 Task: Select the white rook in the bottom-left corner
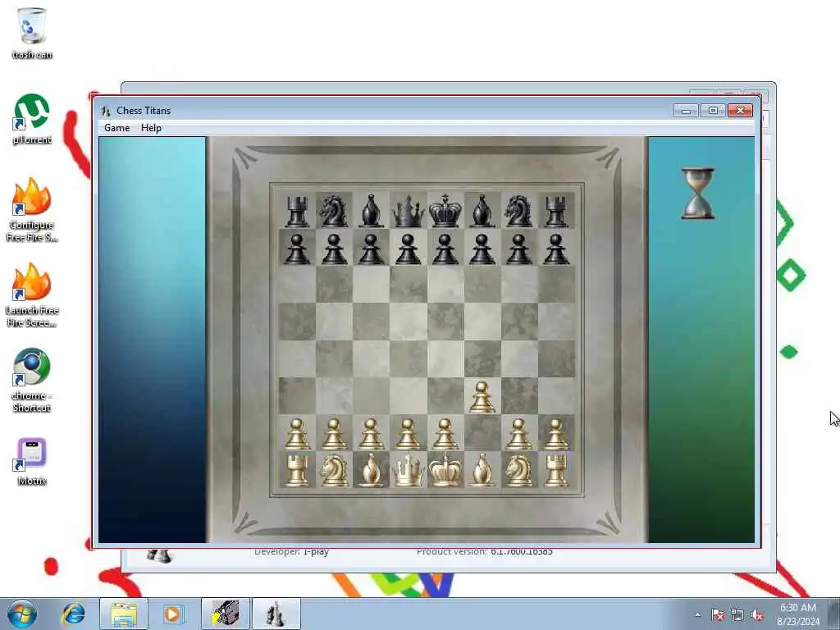coord(297,470)
